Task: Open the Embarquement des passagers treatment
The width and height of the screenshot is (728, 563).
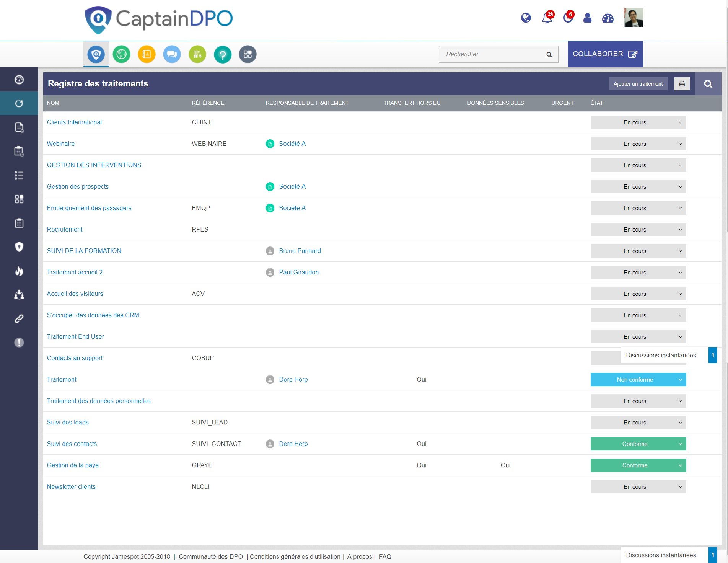Action: point(89,208)
